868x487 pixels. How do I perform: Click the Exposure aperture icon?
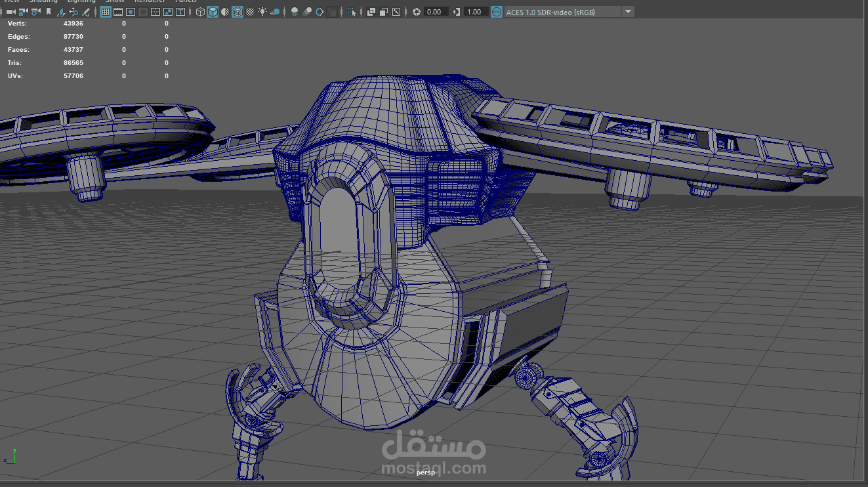[x=416, y=12]
